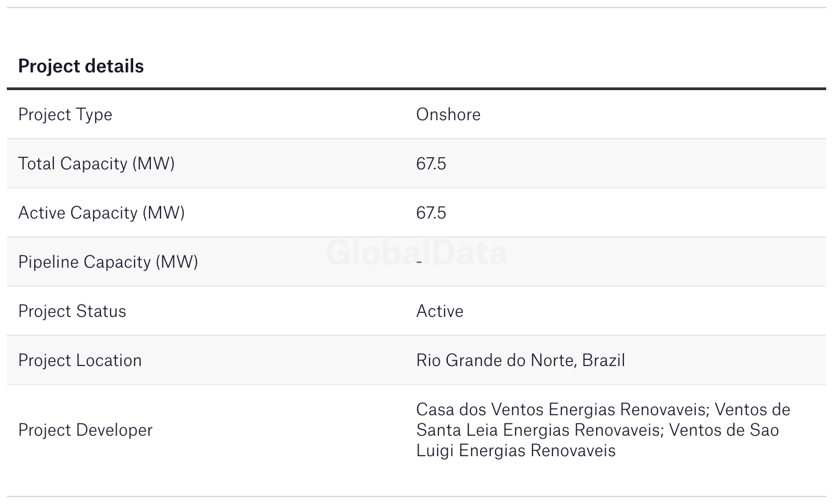The image size is (833, 504).
Task: Click Luigi Energias Renovaveis text
Action: coord(516,451)
